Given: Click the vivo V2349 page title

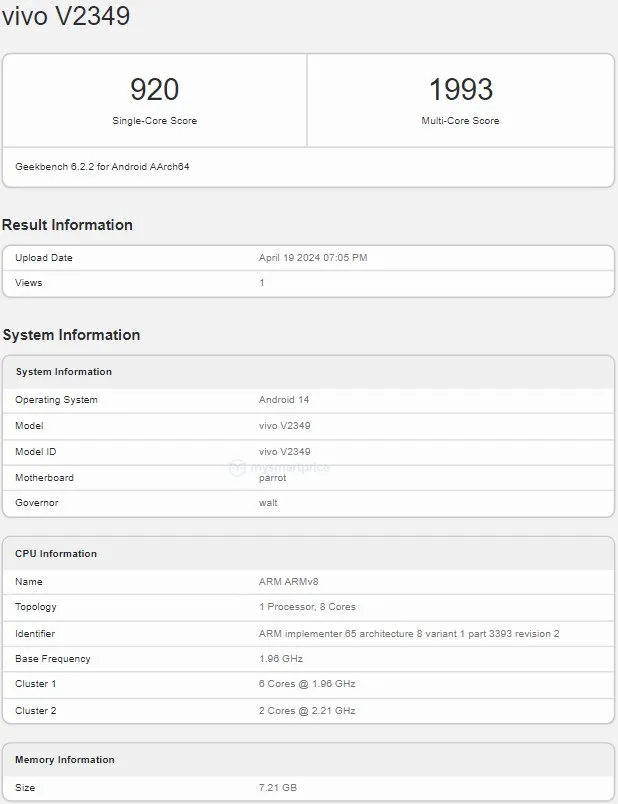Looking at the screenshot, I should pyautogui.click(x=66, y=17).
